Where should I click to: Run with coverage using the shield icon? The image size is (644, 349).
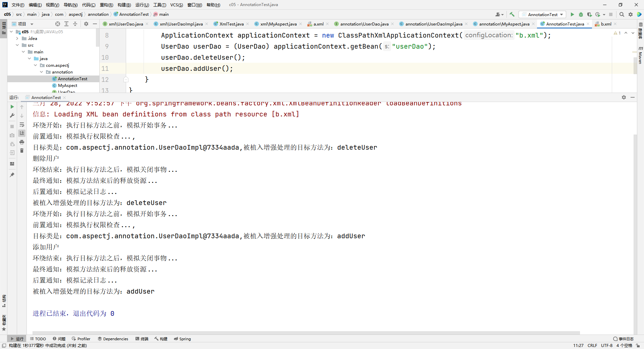click(x=589, y=14)
